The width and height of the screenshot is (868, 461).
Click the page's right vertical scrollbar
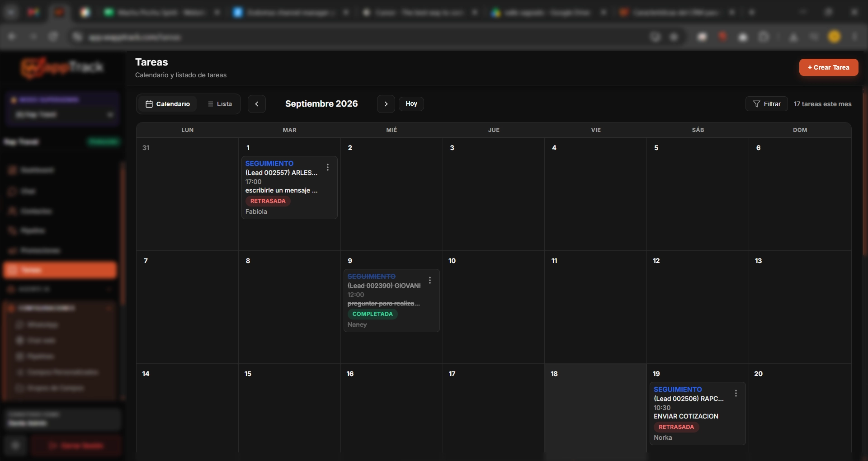coord(865,174)
